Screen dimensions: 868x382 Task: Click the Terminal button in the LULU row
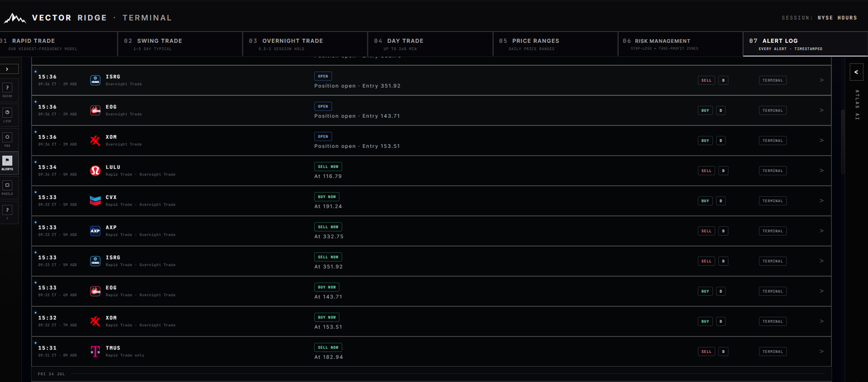pyautogui.click(x=772, y=171)
